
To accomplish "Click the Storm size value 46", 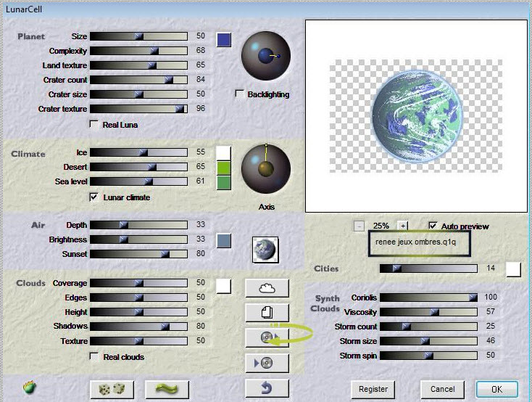I will click(x=490, y=340).
